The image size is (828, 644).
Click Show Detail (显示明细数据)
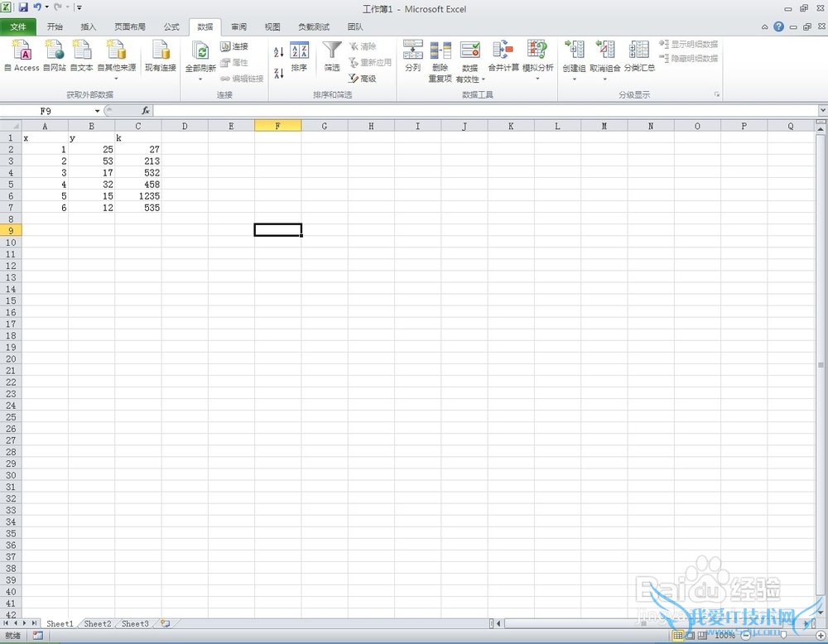[x=689, y=45]
